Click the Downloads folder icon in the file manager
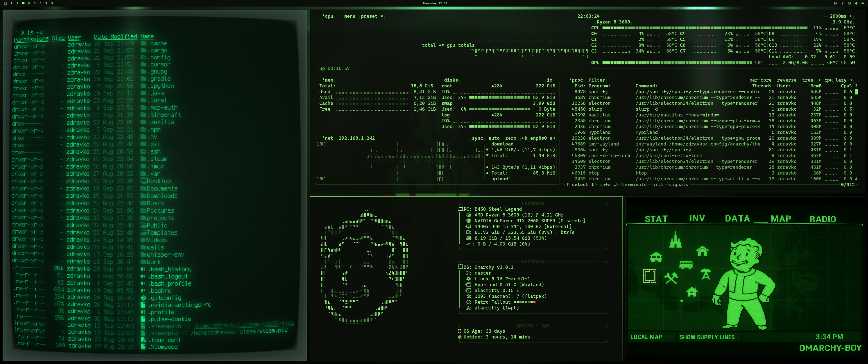Viewport: 868px width, 364px height. coord(144,196)
